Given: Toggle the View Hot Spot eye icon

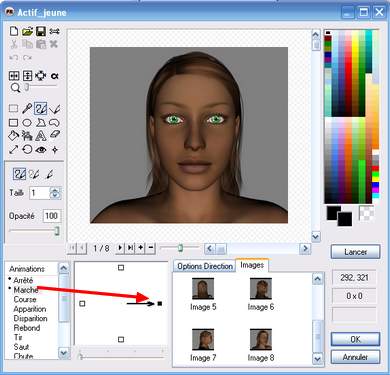Looking at the screenshot, I should click(41, 150).
